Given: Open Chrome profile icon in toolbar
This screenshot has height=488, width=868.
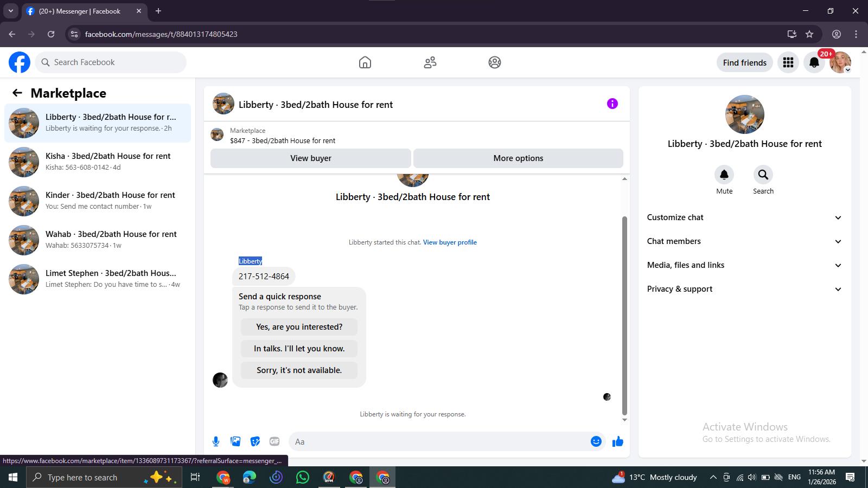Looking at the screenshot, I should pos(837,34).
